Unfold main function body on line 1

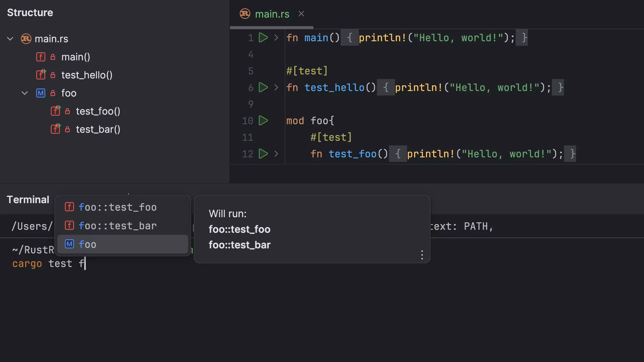pyautogui.click(x=276, y=38)
